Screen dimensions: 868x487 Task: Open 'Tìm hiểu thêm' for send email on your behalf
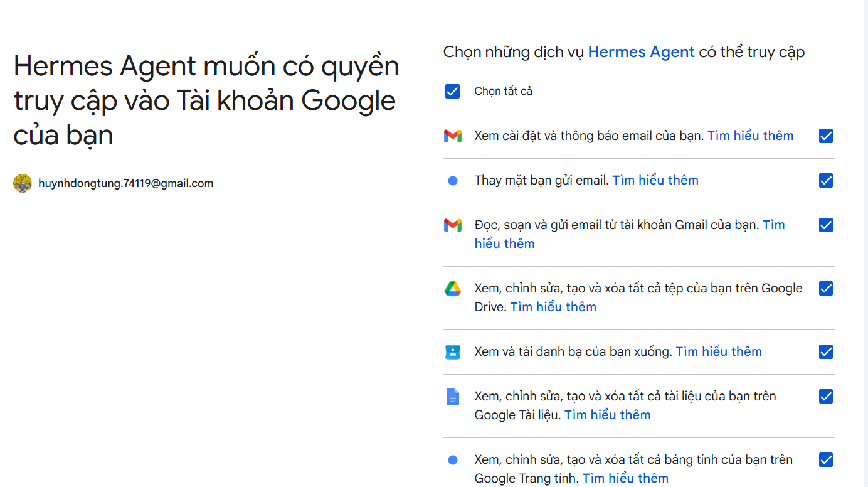[x=655, y=180]
